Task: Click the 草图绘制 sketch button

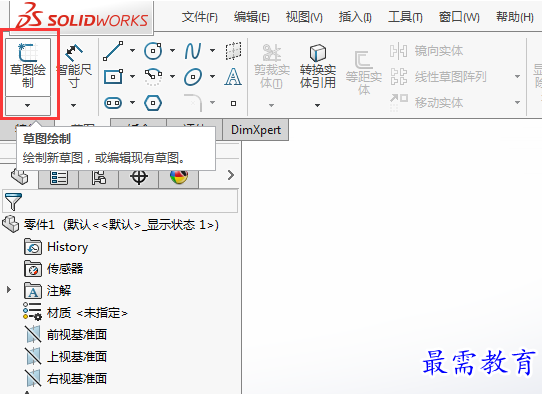Action: (x=28, y=67)
